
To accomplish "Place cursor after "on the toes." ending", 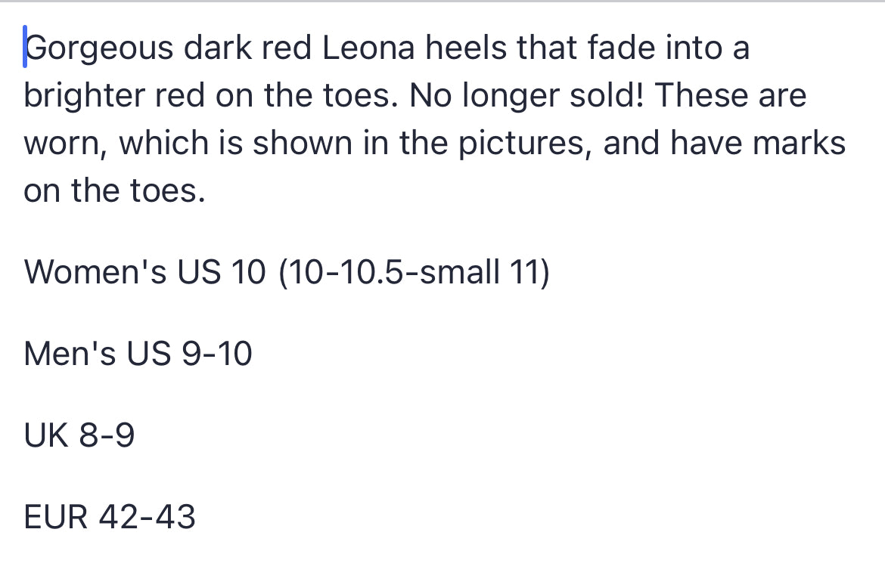I will click(x=206, y=190).
